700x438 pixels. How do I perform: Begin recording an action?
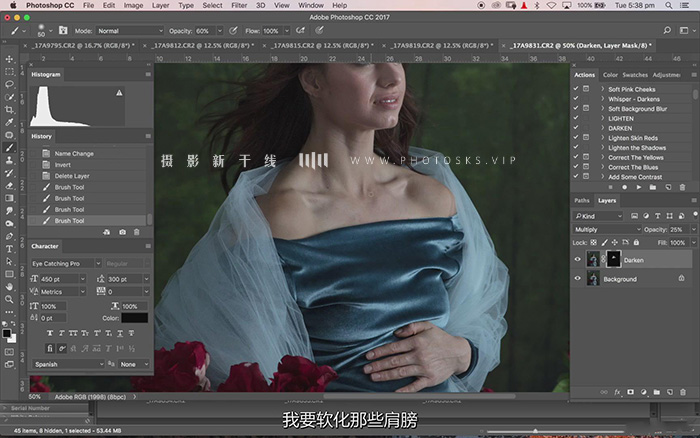click(x=625, y=187)
